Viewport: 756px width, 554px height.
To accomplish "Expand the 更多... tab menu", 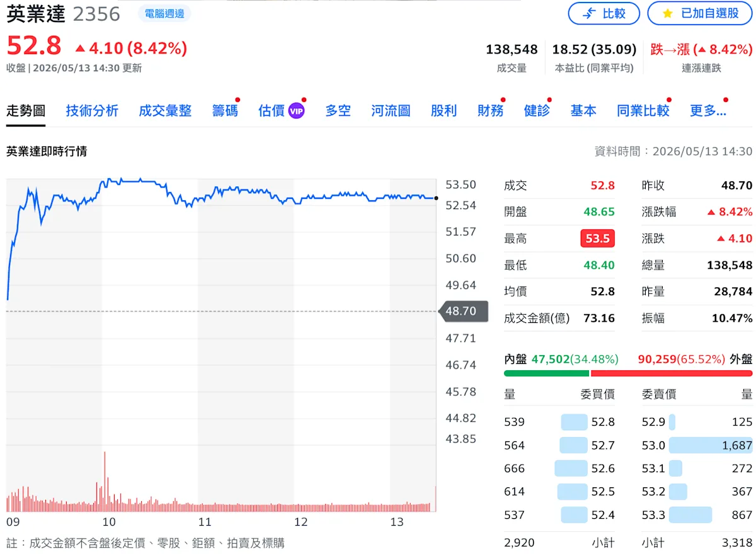I will [708, 111].
